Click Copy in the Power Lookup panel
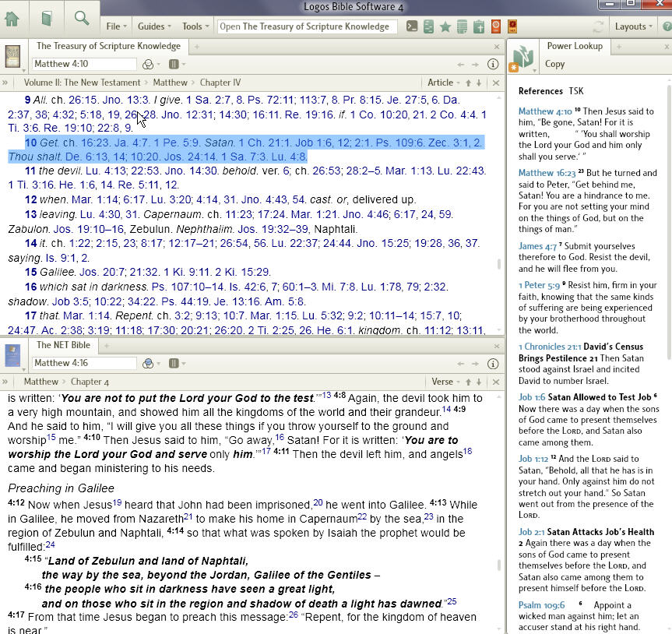Screen dimensions: 672x634 tap(554, 64)
